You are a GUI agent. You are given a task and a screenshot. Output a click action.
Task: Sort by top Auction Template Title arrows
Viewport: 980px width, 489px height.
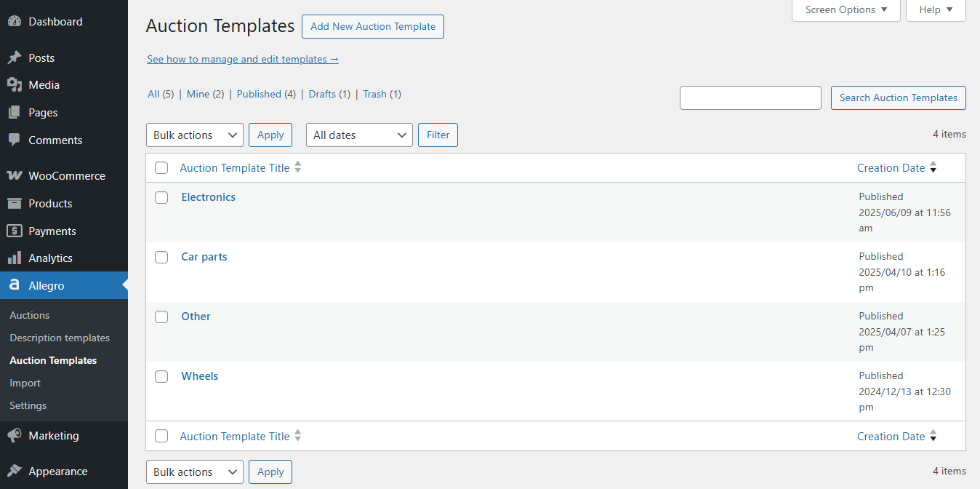[x=297, y=167]
